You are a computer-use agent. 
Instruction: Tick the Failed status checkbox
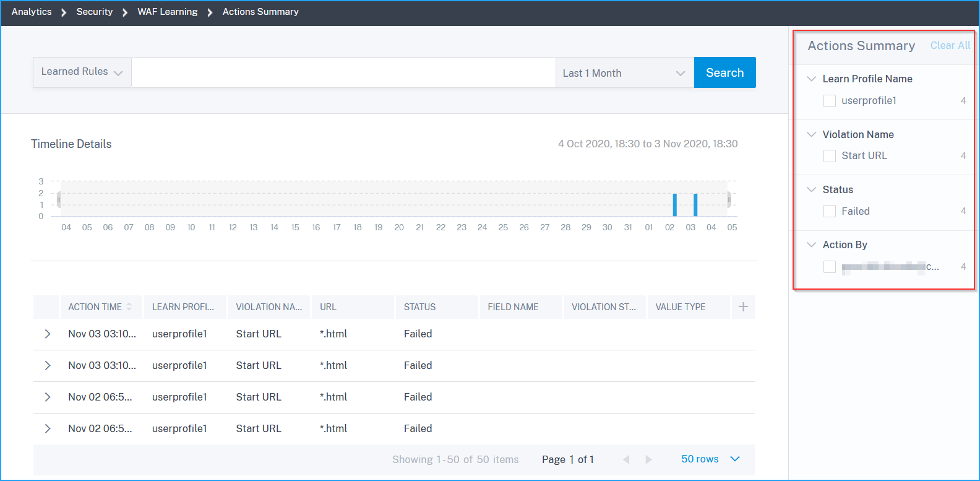pos(830,211)
